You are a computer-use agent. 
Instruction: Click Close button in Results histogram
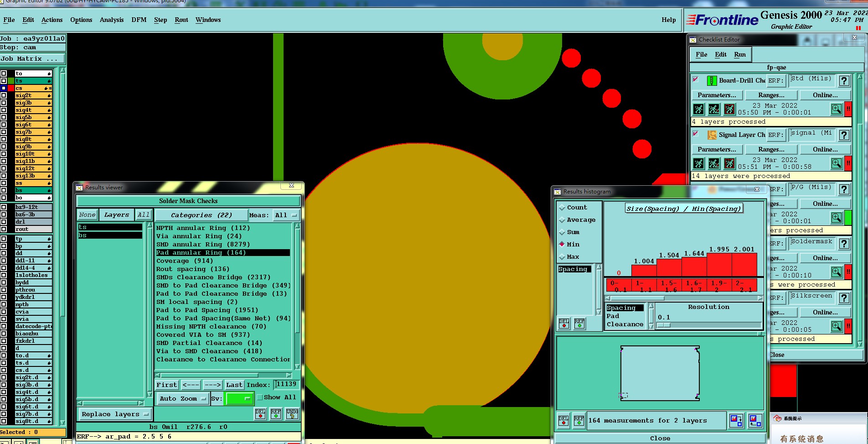pos(660,438)
